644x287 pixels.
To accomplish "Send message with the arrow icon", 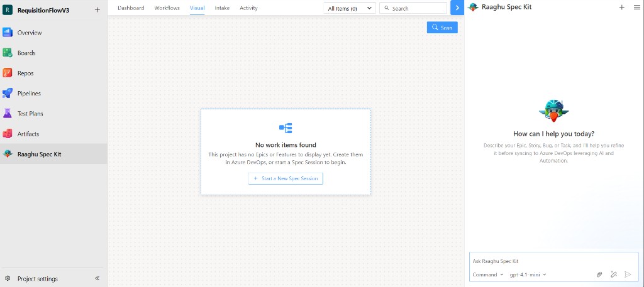I will (628, 274).
